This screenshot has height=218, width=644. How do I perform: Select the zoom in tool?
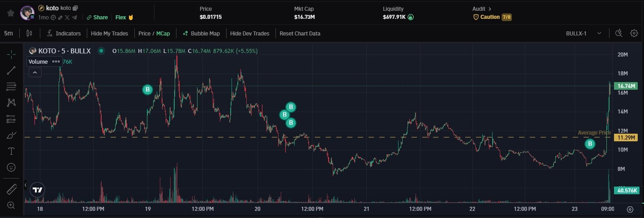coord(12,205)
